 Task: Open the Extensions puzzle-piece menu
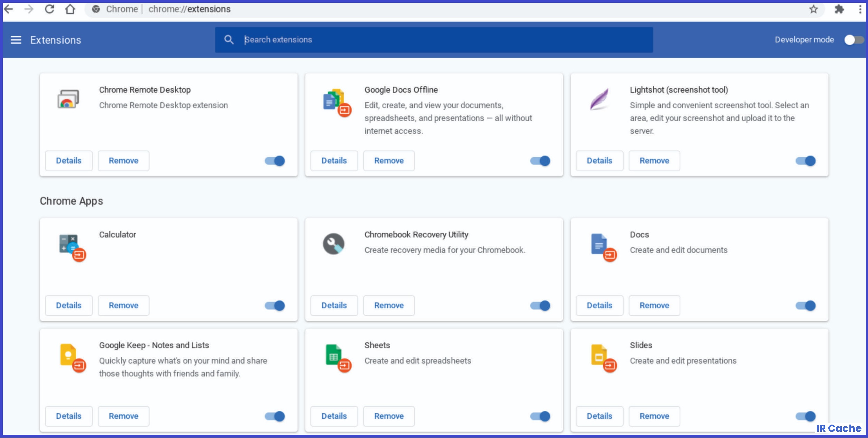point(839,9)
